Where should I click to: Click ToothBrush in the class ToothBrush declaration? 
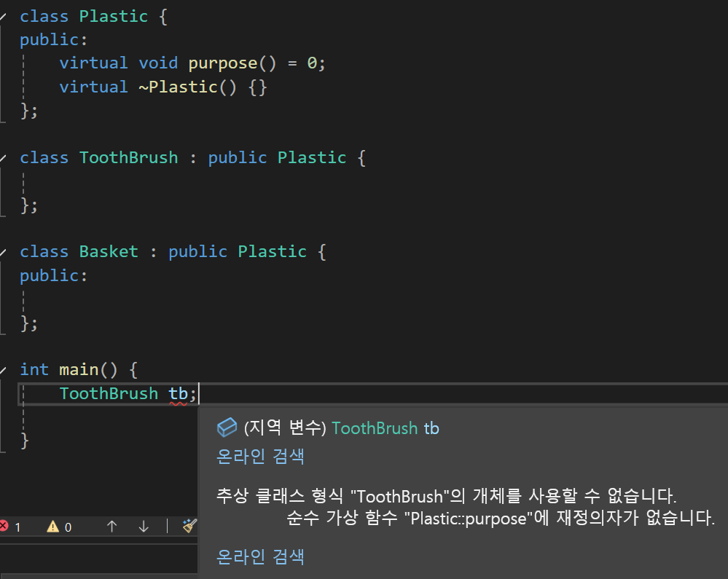pyautogui.click(x=128, y=158)
